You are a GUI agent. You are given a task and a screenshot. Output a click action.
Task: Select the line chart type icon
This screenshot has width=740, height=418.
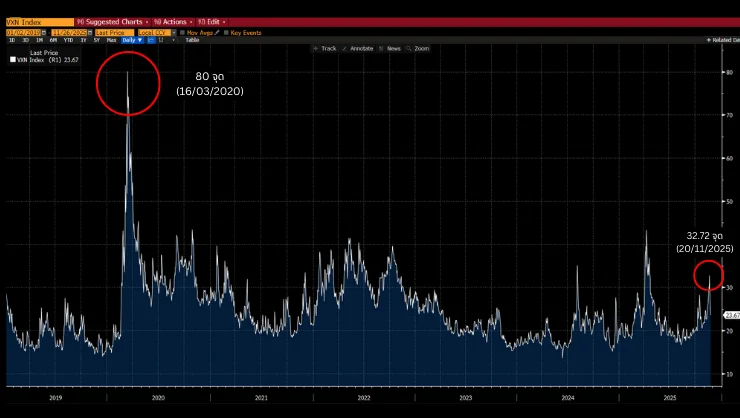pyautogui.click(x=151, y=40)
